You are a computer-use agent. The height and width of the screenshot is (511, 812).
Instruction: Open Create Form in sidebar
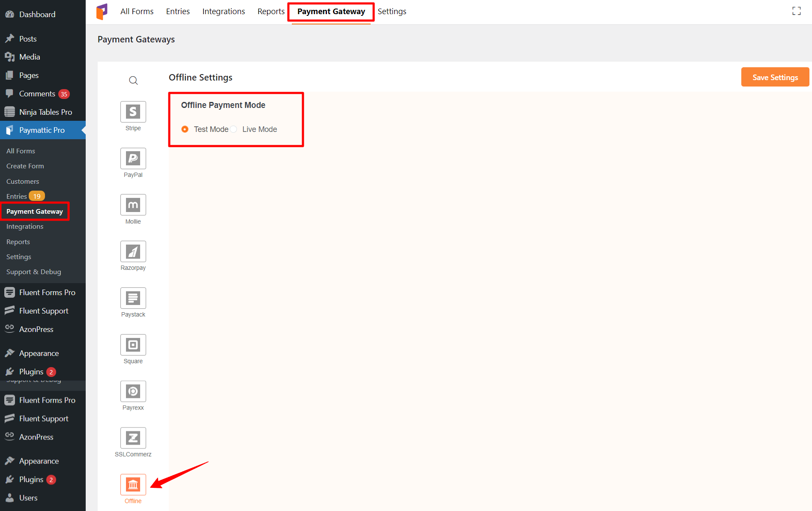[x=25, y=166]
